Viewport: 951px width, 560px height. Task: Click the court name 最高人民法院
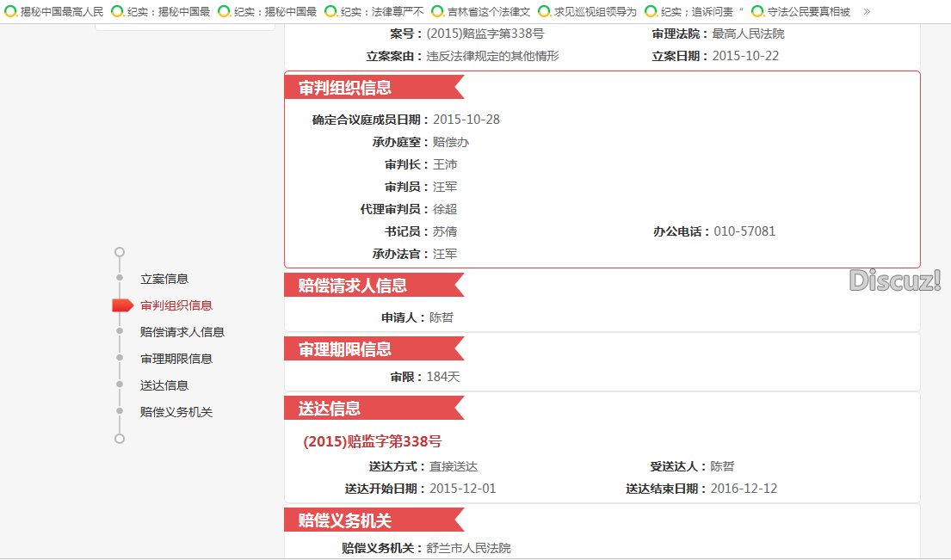749,34
